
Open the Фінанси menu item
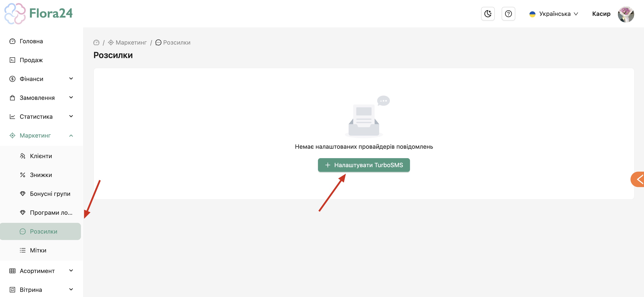[42, 79]
